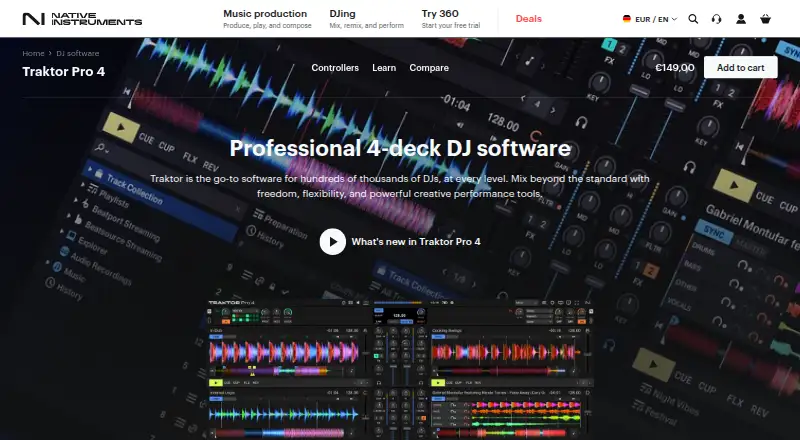This screenshot has height=440, width=800.
Task: Open the DJing menu
Action: click(x=366, y=18)
